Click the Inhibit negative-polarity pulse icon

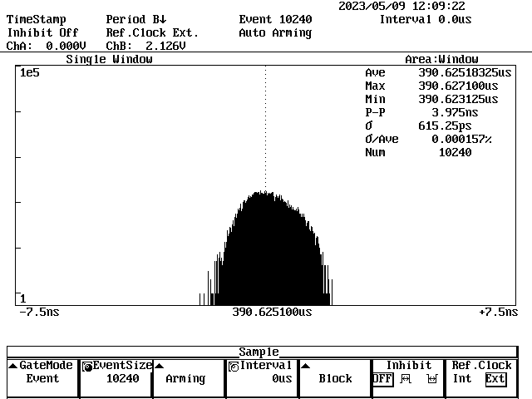431,379
